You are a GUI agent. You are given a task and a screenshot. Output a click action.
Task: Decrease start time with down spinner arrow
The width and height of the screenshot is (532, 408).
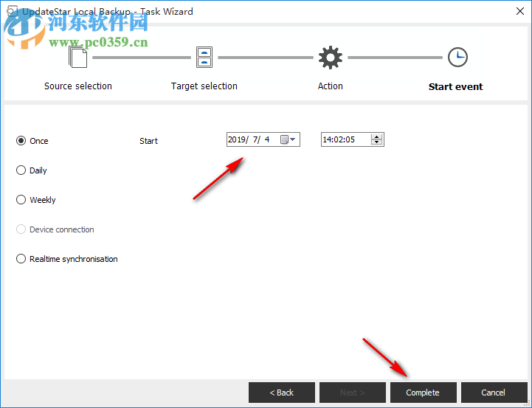click(x=376, y=142)
